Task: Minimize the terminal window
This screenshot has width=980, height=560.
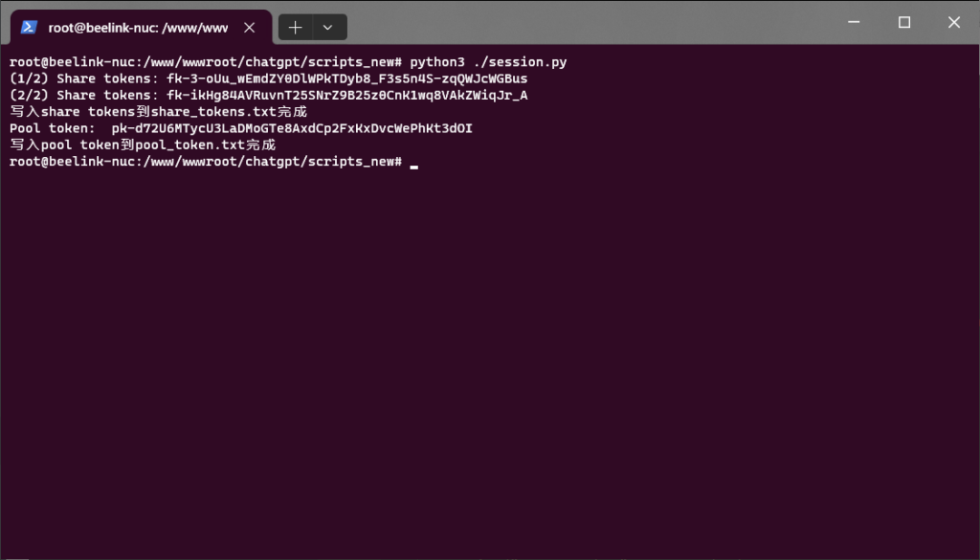Action: coord(854,22)
